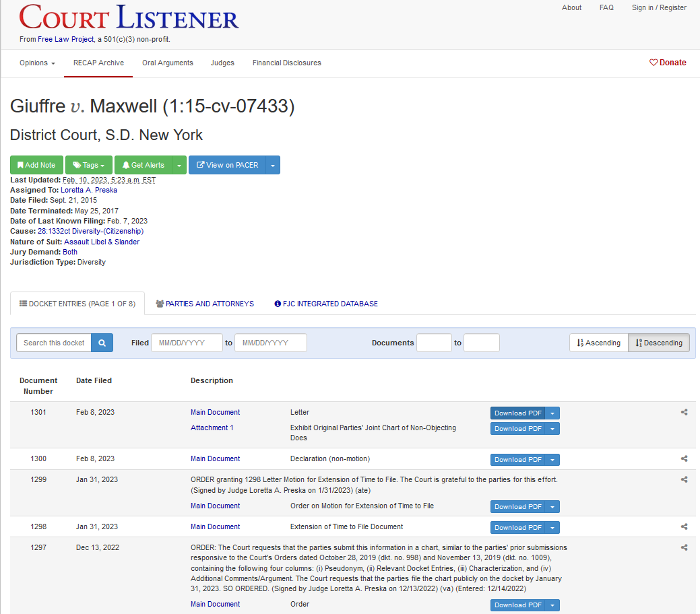Open Main Document for entry 1298

pyautogui.click(x=215, y=526)
